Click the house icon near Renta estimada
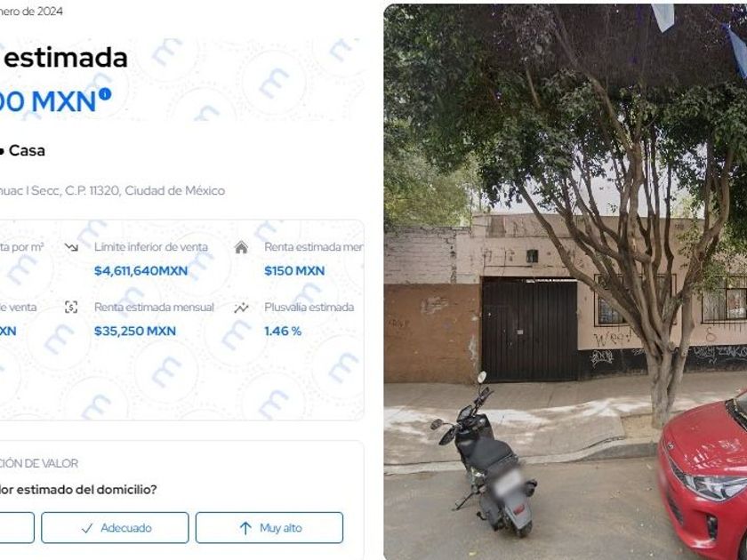 pos(241,247)
